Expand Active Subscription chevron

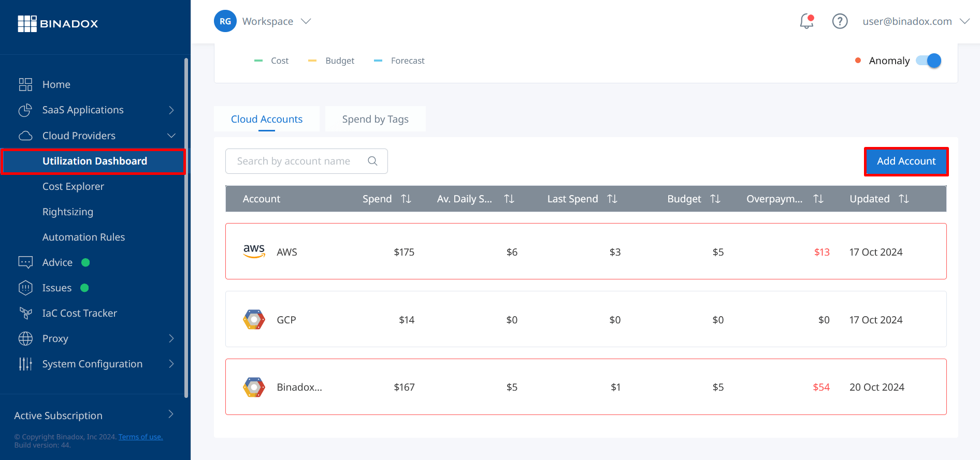click(x=171, y=414)
